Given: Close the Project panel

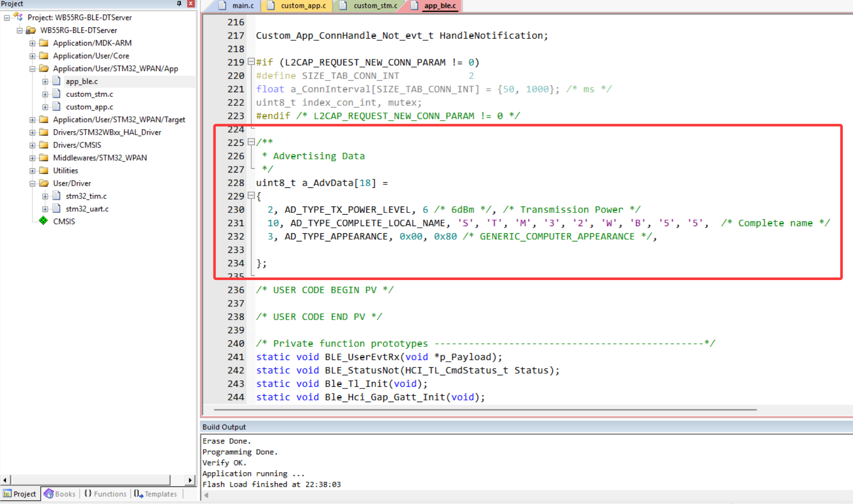Looking at the screenshot, I should point(191,3).
